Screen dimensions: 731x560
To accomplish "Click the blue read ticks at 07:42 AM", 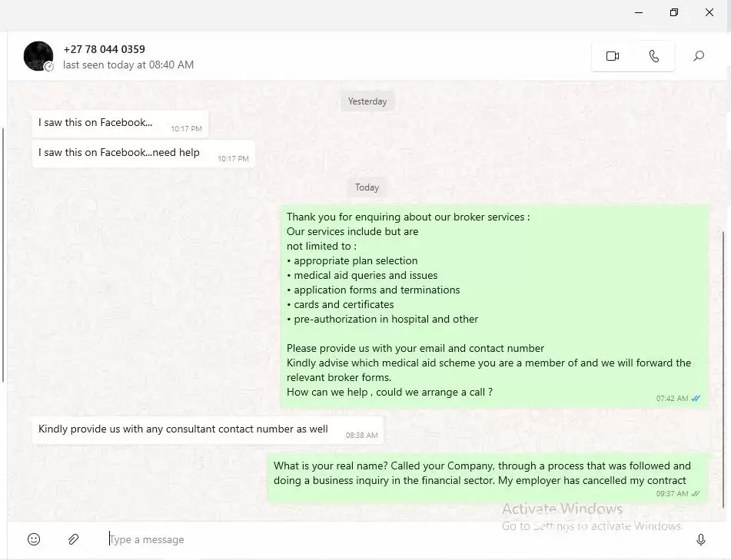I will 696,399.
